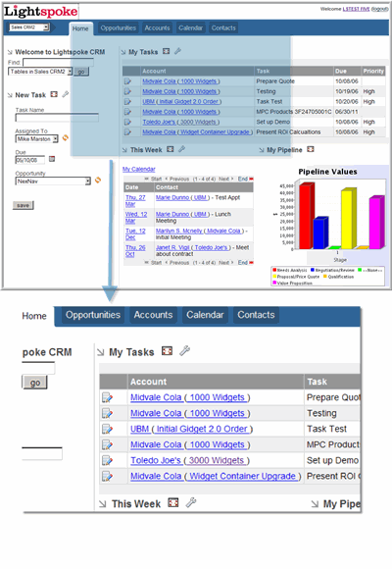Collapse My Pipeline section arrow in upper screenshot
The height and width of the screenshot is (569, 392).
pos(262,150)
